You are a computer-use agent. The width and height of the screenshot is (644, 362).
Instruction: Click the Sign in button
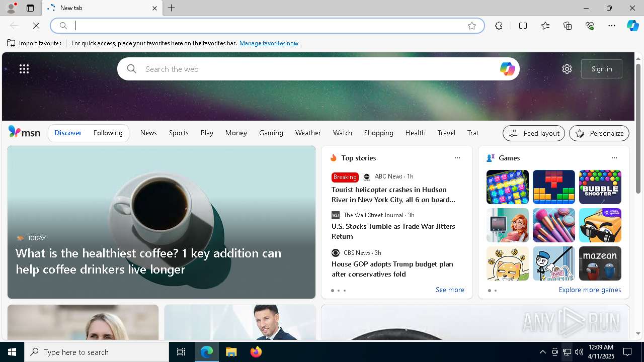click(x=602, y=69)
